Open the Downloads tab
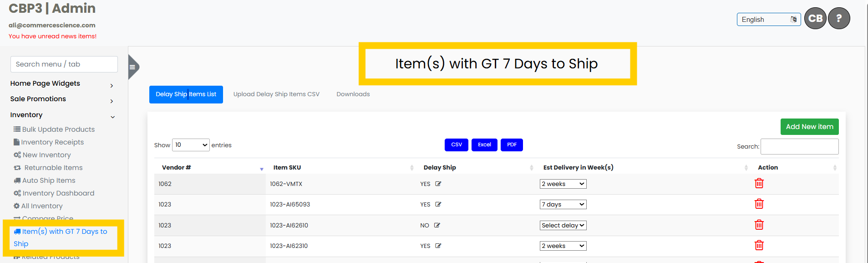 tap(353, 94)
